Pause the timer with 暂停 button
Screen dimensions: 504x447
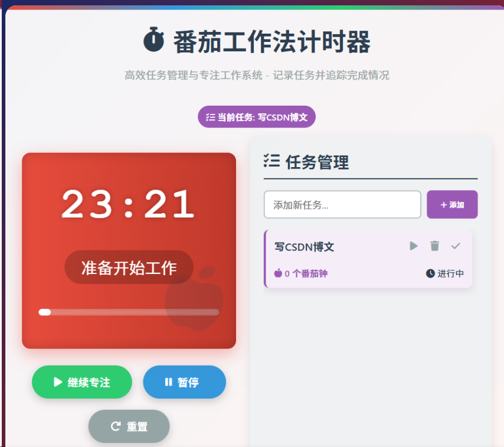185,382
